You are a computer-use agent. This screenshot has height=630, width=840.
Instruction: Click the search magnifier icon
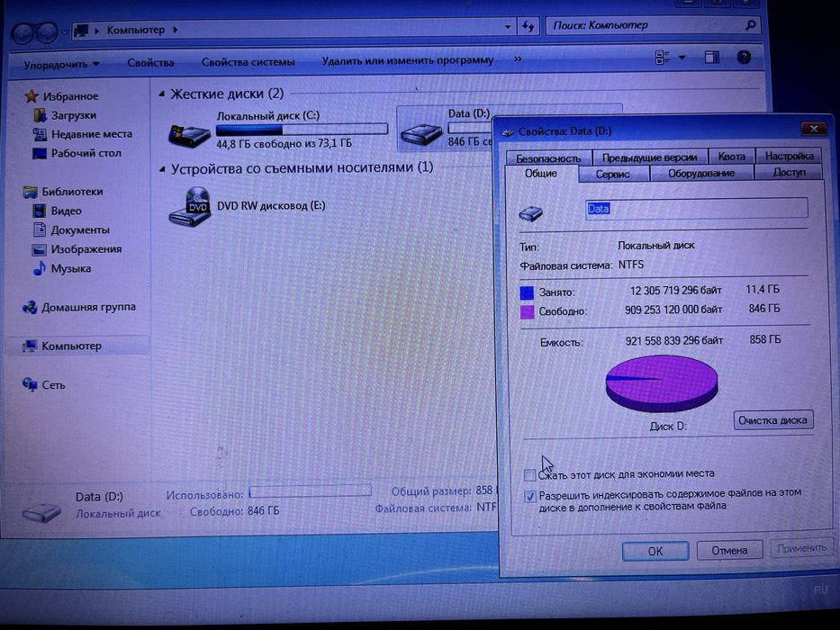pos(750,24)
